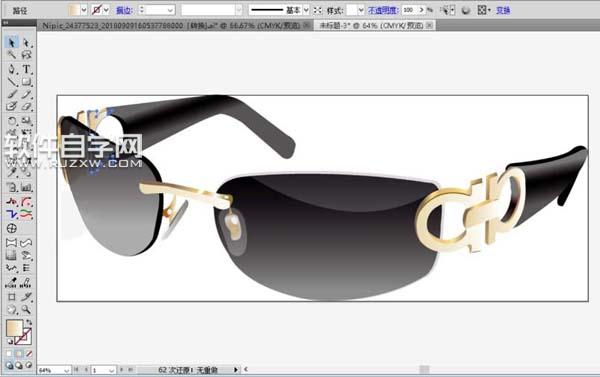Open the fill color dropdown in control bar
This screenshot has height=377, width=600.
click(84, 10)
